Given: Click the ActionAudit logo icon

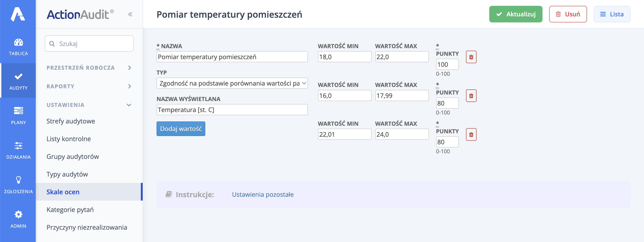Looking at the screenshot, I should [x=18, y=14].
